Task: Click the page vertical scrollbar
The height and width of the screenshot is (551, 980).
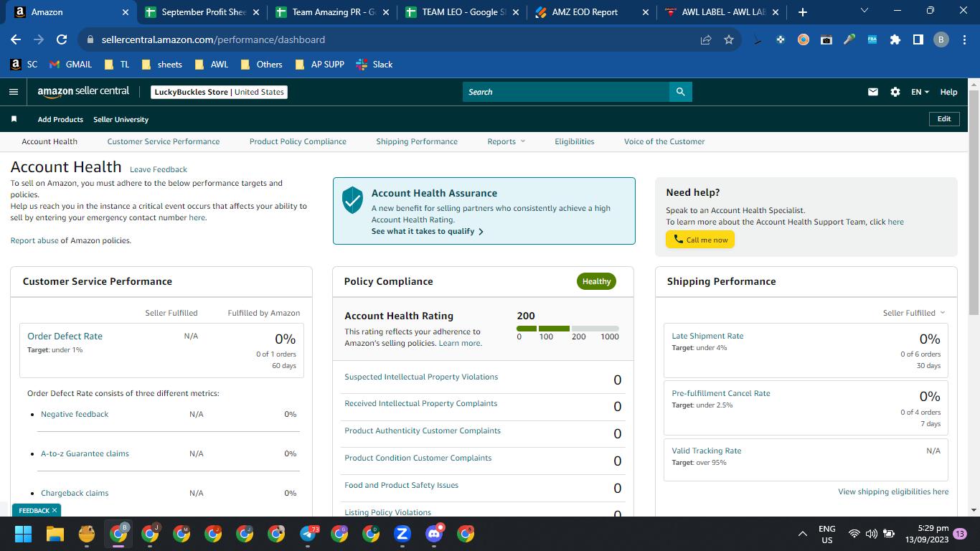Action: click(974, 201)
